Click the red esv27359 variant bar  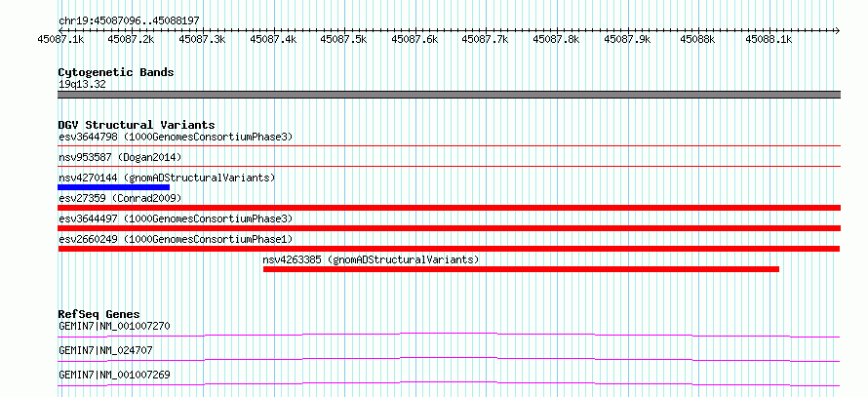450,208
